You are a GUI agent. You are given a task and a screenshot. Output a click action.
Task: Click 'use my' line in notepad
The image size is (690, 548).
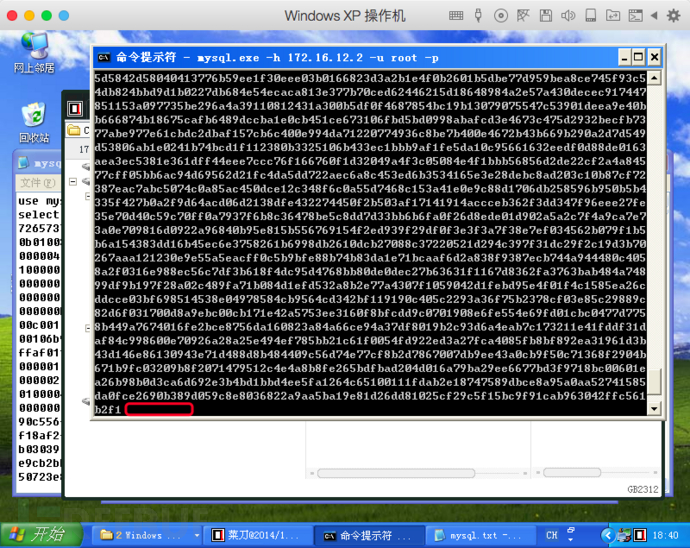coord(39,201)
